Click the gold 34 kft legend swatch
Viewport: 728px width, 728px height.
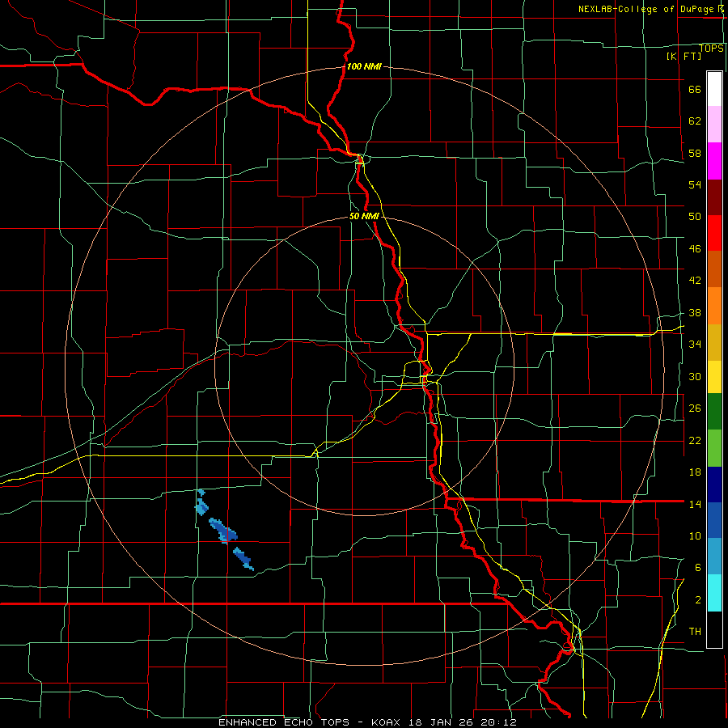pos(714,343)
